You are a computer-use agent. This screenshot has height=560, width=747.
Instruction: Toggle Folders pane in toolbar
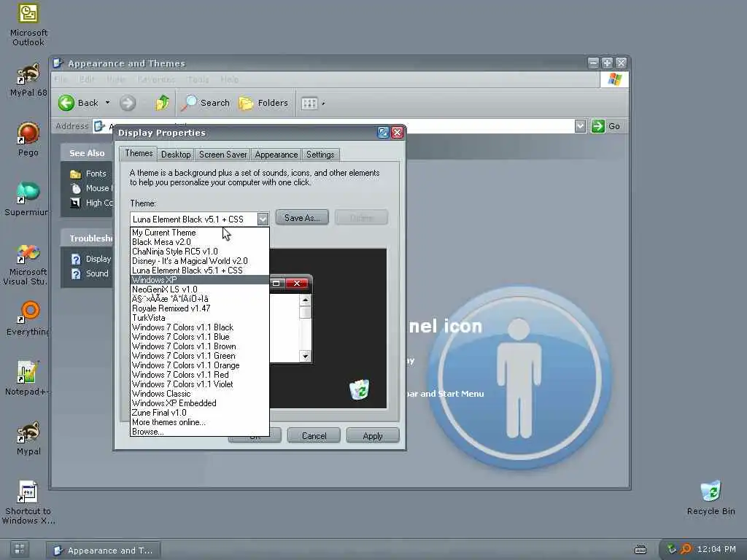(x=263, y=103)
